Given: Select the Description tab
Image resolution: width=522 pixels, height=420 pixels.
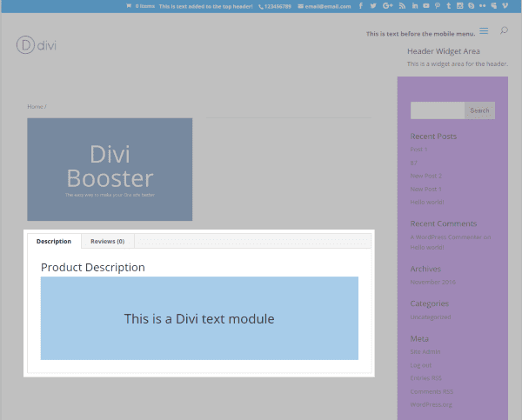Looking at the screenshot, I should [x=54, y=241].
